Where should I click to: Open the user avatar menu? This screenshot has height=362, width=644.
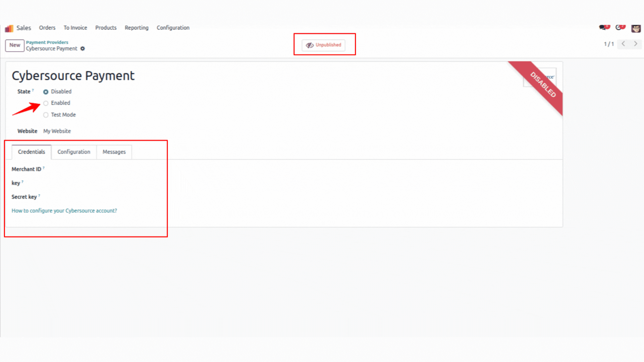(x=636, y=28)
